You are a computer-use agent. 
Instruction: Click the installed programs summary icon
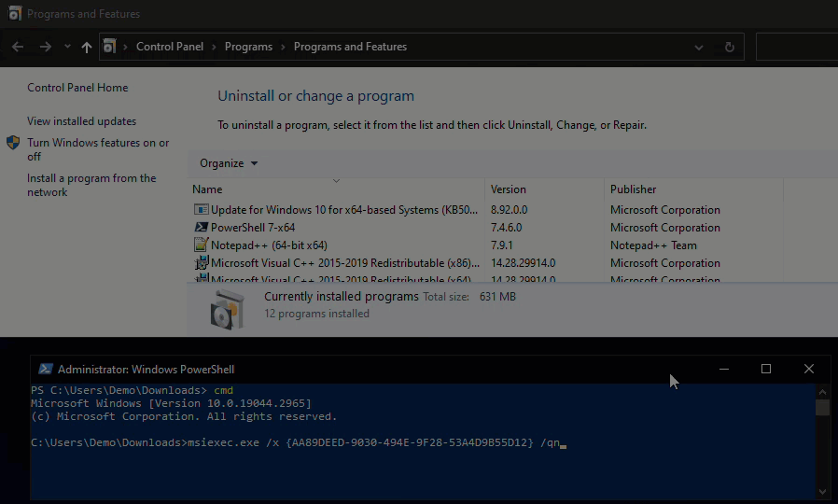click(228, 310)
